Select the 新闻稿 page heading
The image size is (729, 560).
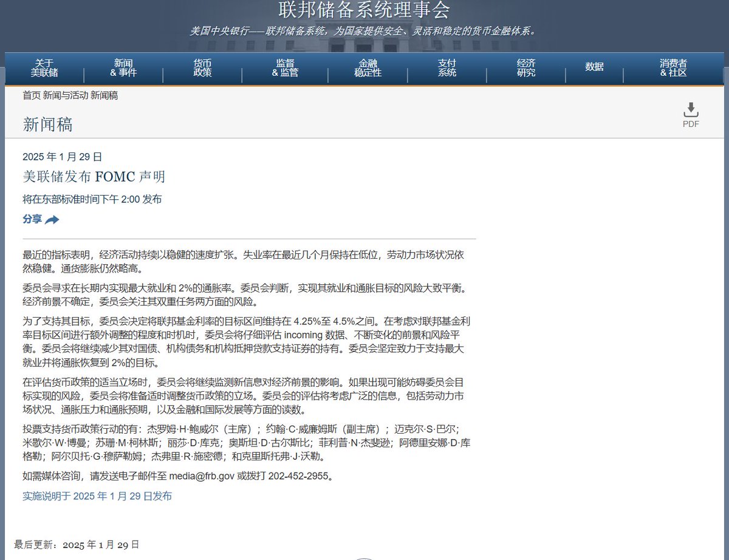pos(47,125)
